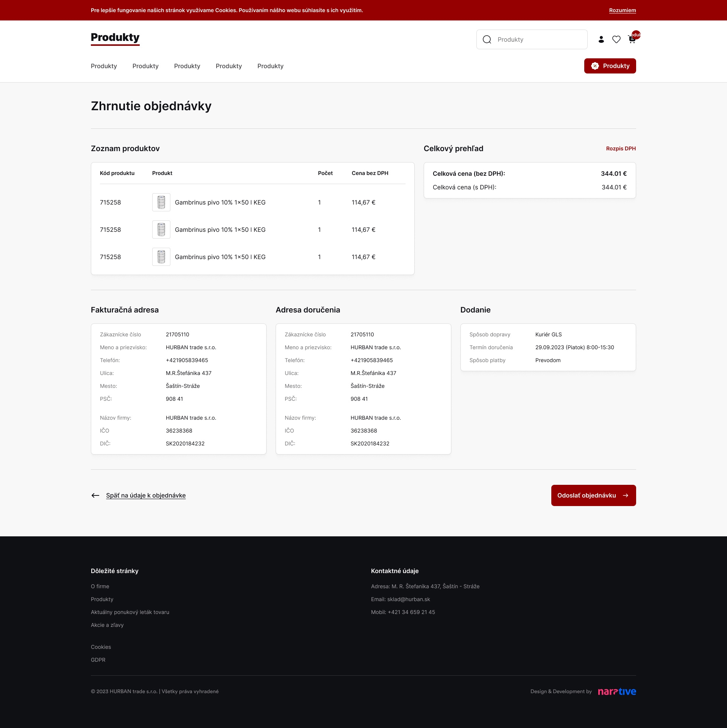Click the Cena bez DPH column header
This screenshot has width=727, height=728.
click(x=370, y=173)
